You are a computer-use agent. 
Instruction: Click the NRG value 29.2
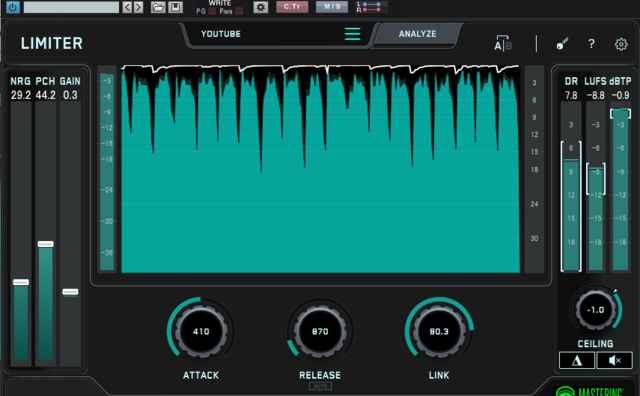21,95
